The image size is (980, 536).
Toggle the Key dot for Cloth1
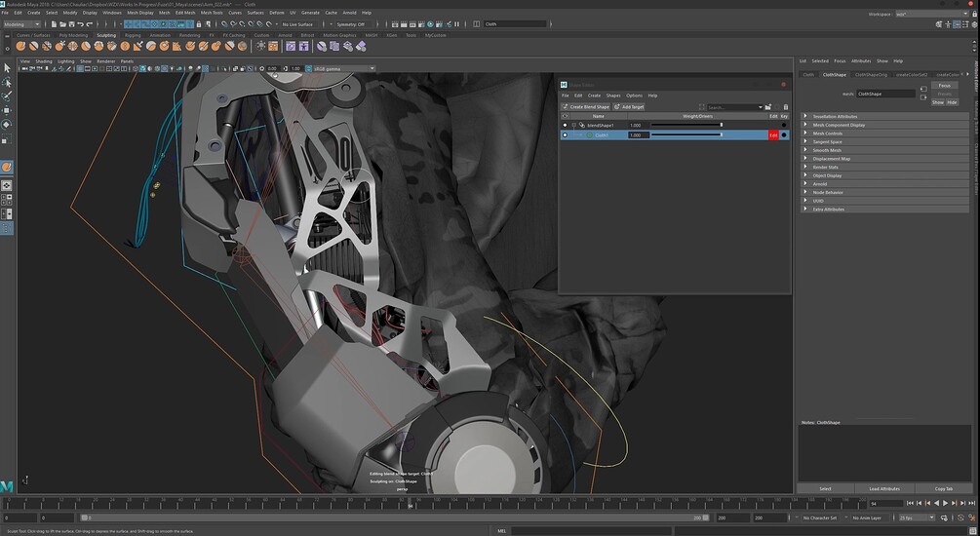pyautogui.click(x=784, y=135)
